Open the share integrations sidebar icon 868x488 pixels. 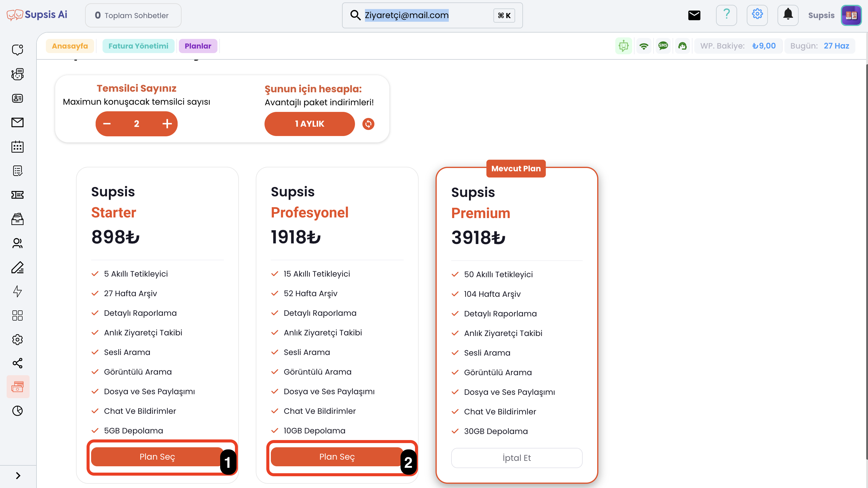[x=17, y=363]
